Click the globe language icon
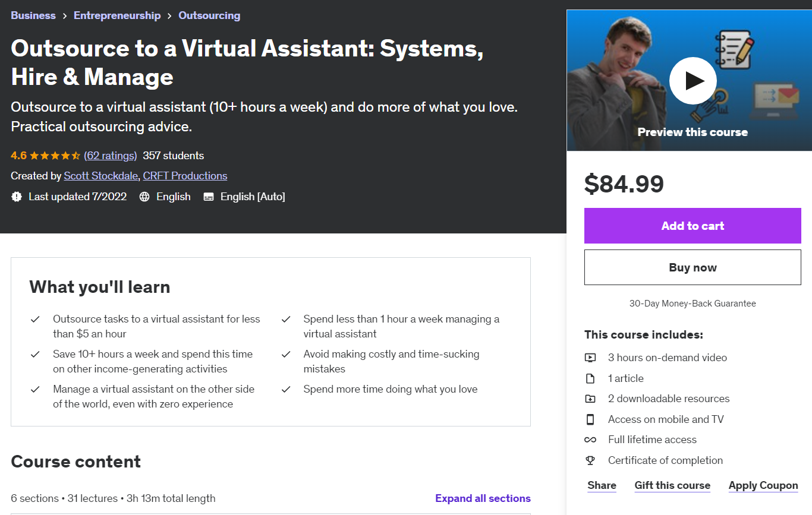Screen dimensions: 812x515 click(x=144, y=197)
